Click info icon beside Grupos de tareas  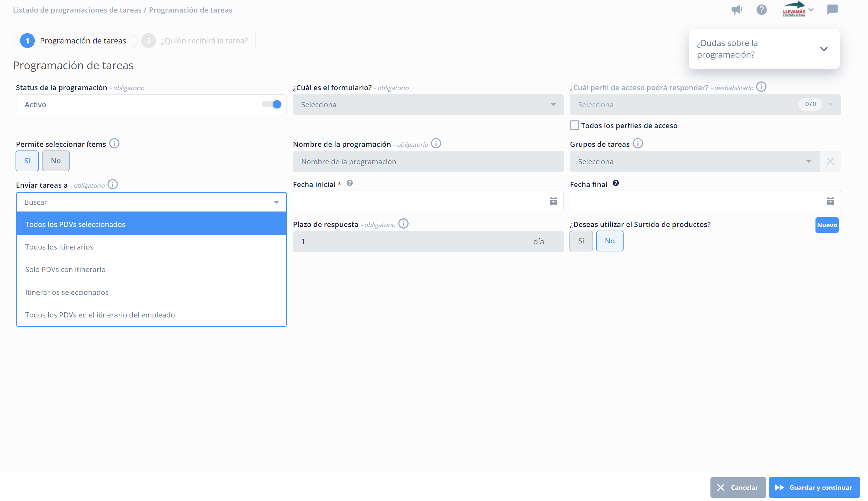click(x=638, y=143)
